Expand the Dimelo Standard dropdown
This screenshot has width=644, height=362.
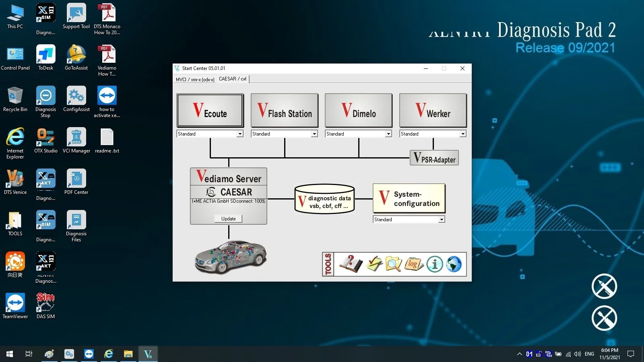pos(388,134)
